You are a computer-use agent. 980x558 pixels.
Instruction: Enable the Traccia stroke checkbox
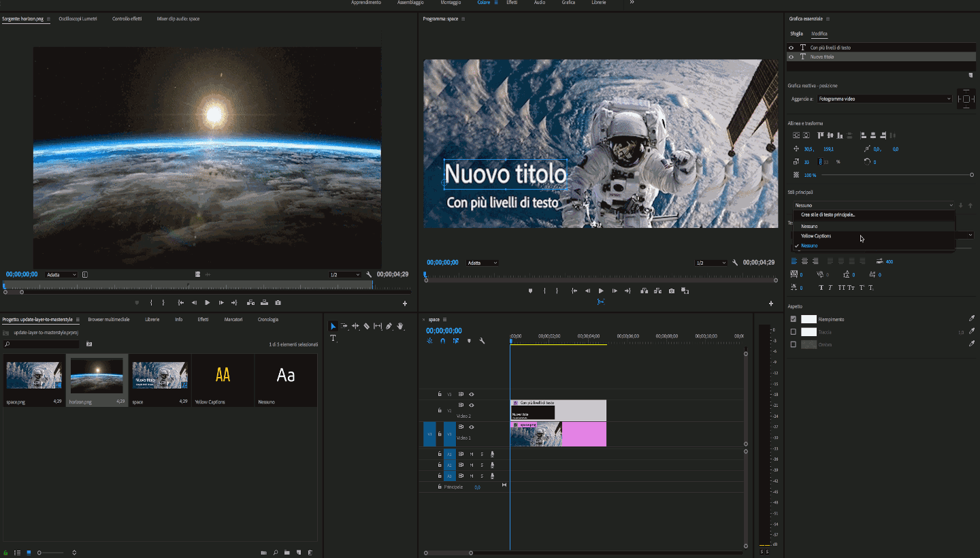point(793,332)
